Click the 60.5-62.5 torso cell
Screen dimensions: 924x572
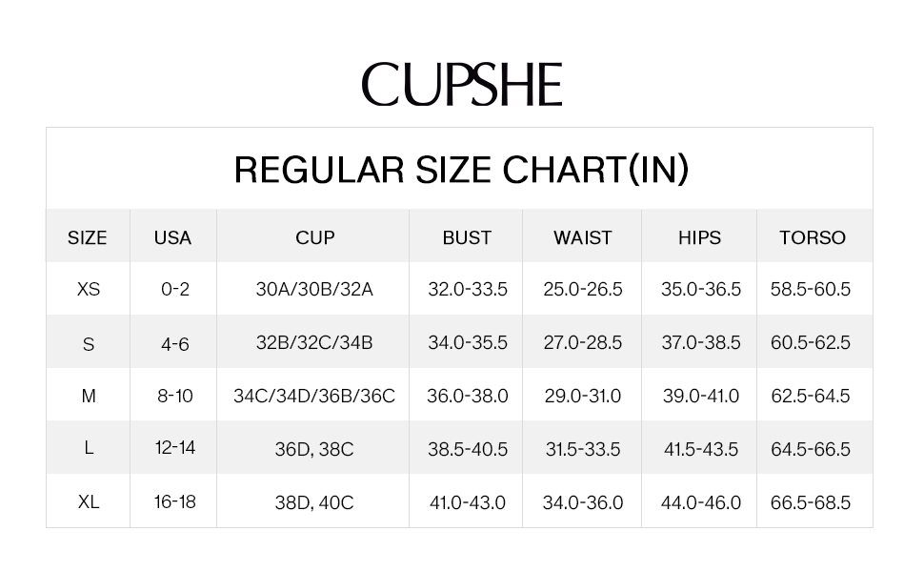[x=811, y=342]
